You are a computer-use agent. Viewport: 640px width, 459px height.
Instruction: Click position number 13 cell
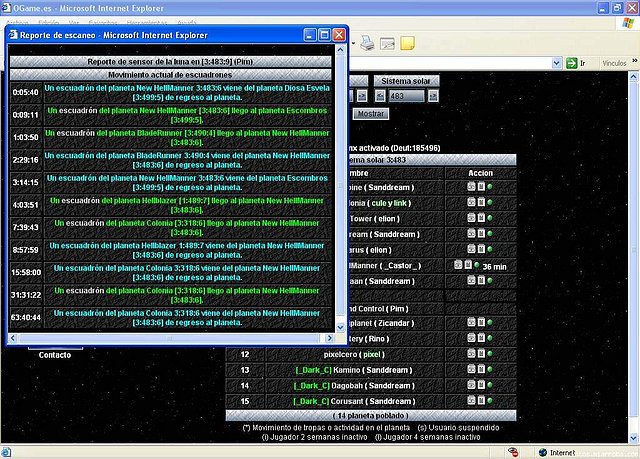(x=244, y=370)
